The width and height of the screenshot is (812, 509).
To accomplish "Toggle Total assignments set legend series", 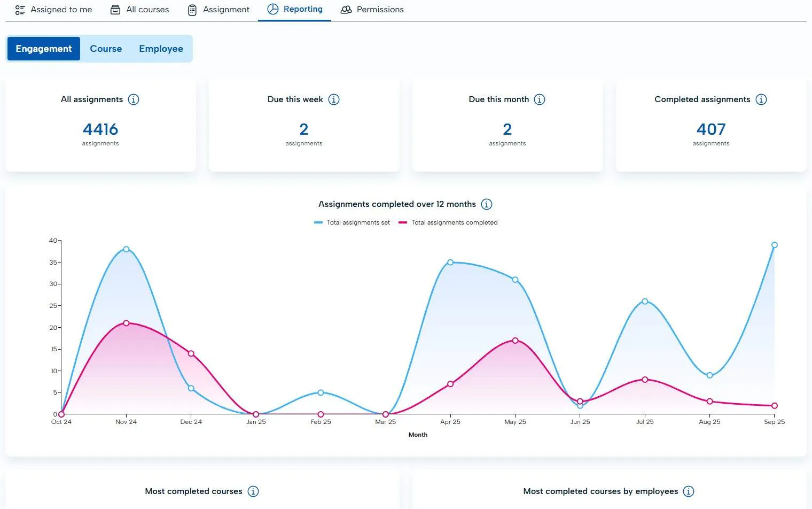I will (x=352, y=222).
